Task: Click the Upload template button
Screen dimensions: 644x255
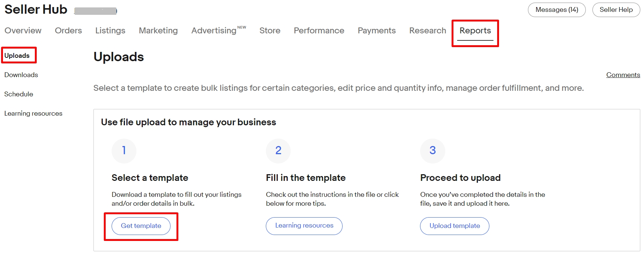Action: point(454,226)
